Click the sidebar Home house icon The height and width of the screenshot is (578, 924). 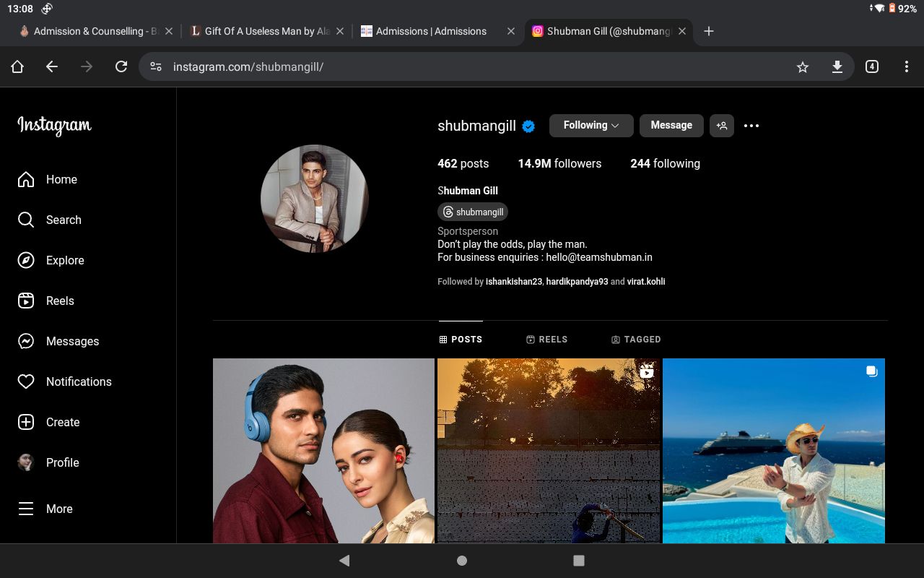(x=26, y=179)
